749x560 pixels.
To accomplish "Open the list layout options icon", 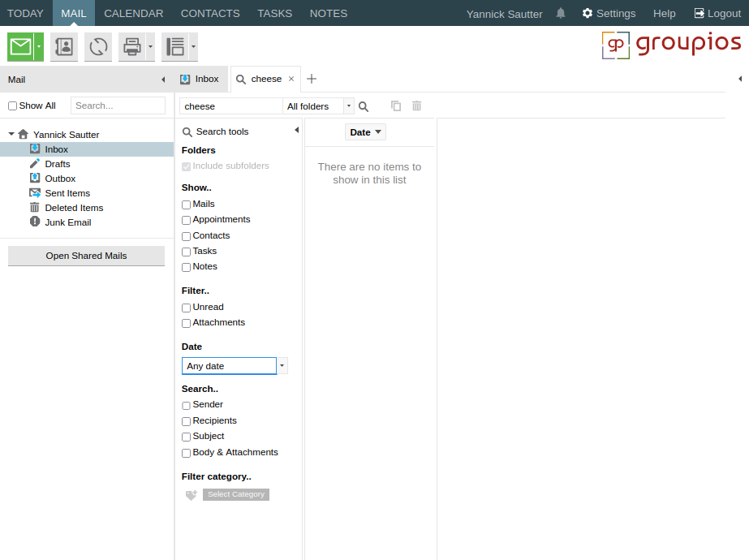I will coord(174,46).
